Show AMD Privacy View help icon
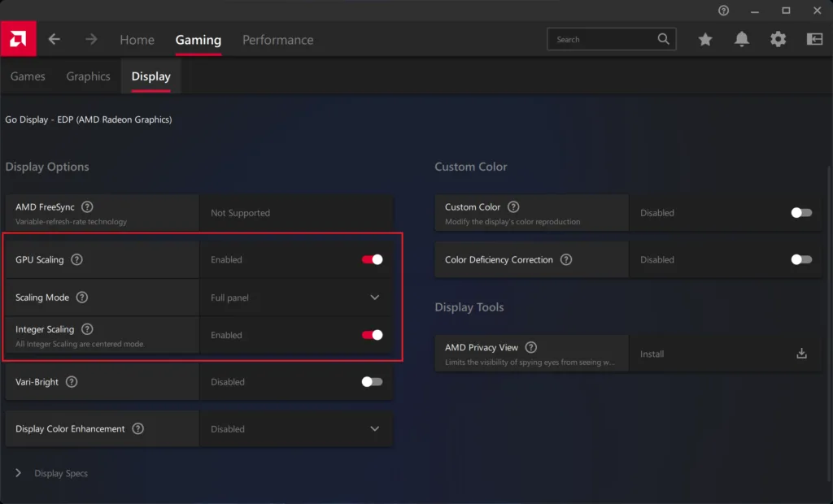The width and height of the screenshot is (833, 504). coord(530,347)
